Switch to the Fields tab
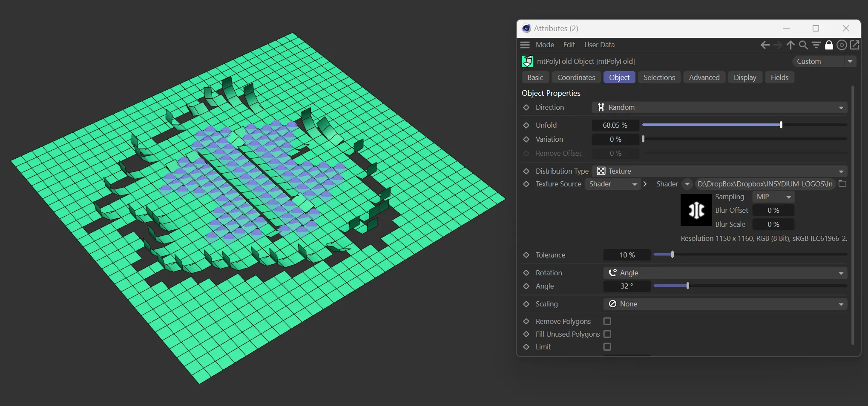 click(779, 77)
